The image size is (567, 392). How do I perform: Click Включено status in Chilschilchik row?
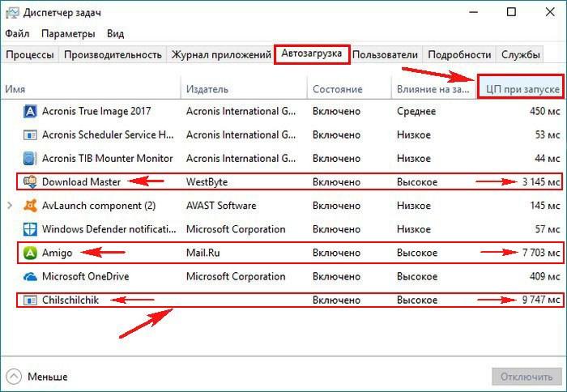click(x=336, y=300)
